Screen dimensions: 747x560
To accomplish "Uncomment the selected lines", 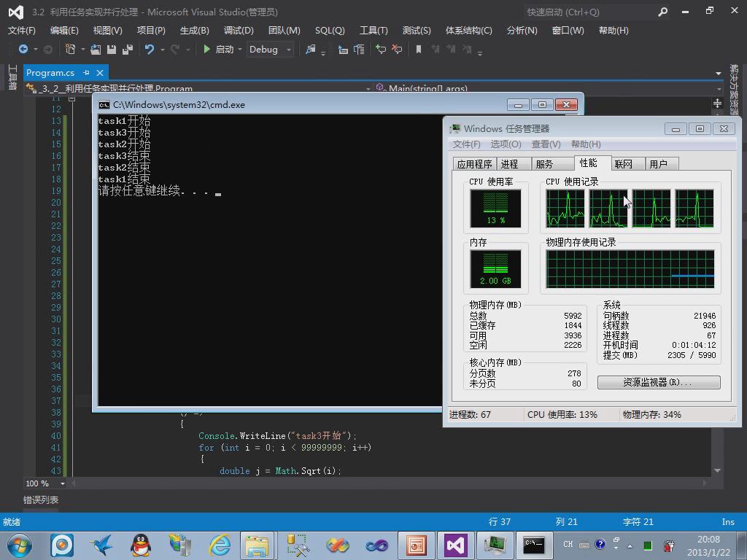I will [x=397, y=49].
